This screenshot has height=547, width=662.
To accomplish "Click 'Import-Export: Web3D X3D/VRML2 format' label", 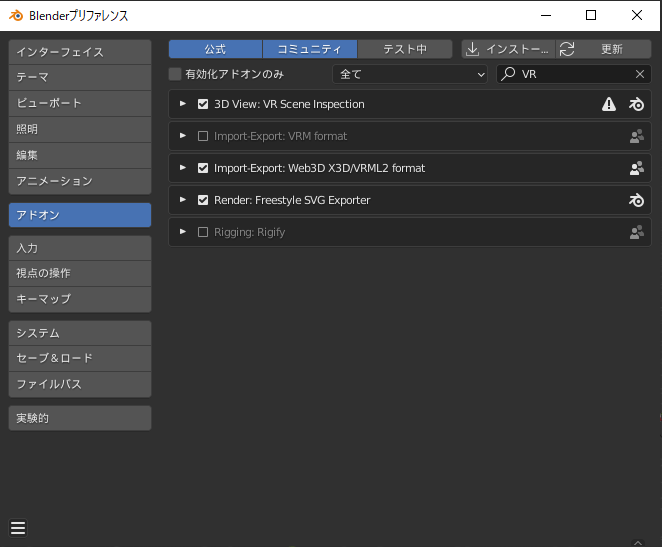I will (319, 168).
